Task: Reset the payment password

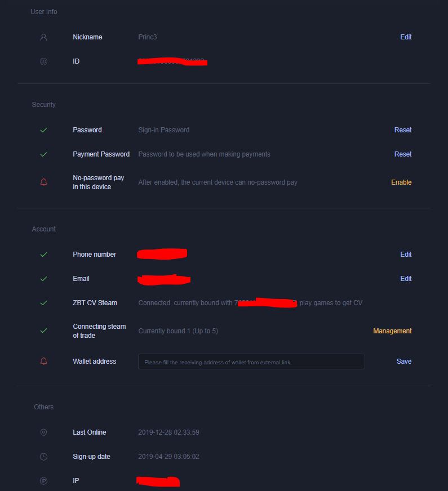Action: pos(403,154)
